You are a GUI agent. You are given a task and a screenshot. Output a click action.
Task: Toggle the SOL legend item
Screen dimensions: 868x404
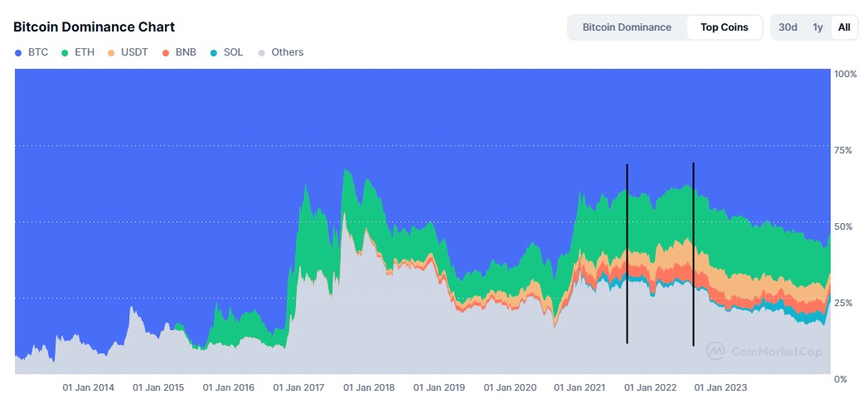coord(227,52)
